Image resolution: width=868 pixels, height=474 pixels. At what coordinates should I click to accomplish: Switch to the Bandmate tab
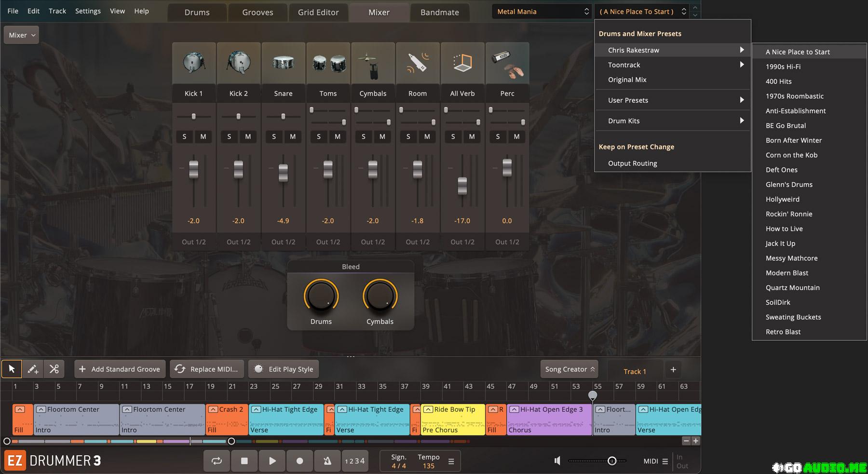point(440,13)
